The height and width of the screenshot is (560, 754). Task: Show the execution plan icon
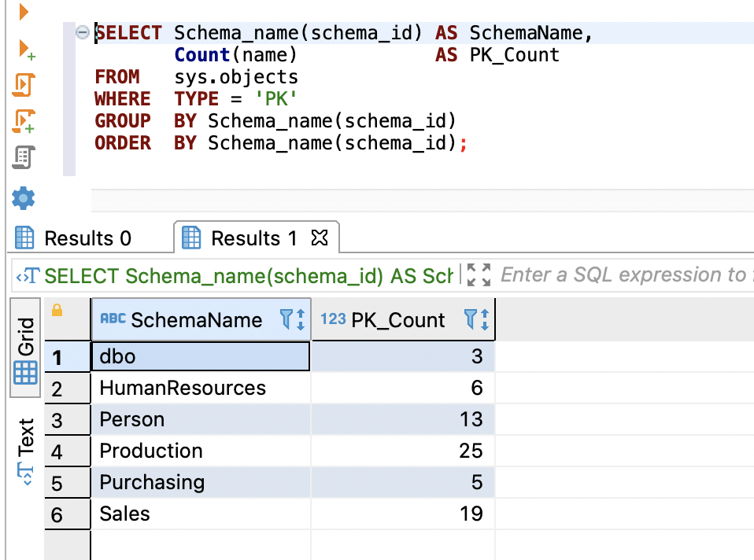(24, 157)
